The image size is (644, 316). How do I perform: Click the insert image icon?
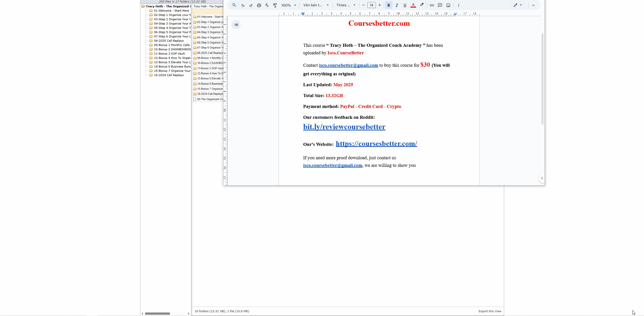[x=448, y=5]
